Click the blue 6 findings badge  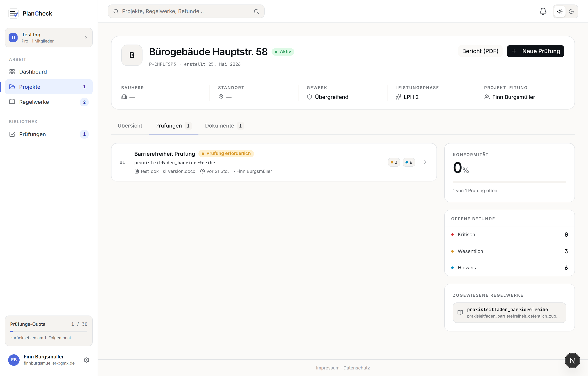pos(409,162)
